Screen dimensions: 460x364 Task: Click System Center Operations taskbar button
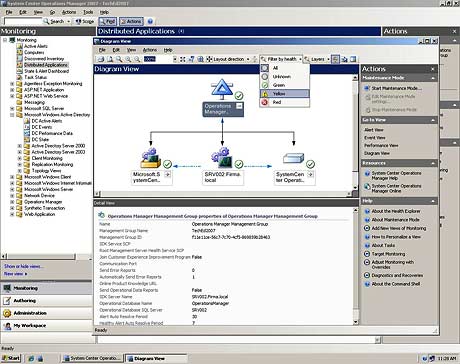[x=92, y=358]
